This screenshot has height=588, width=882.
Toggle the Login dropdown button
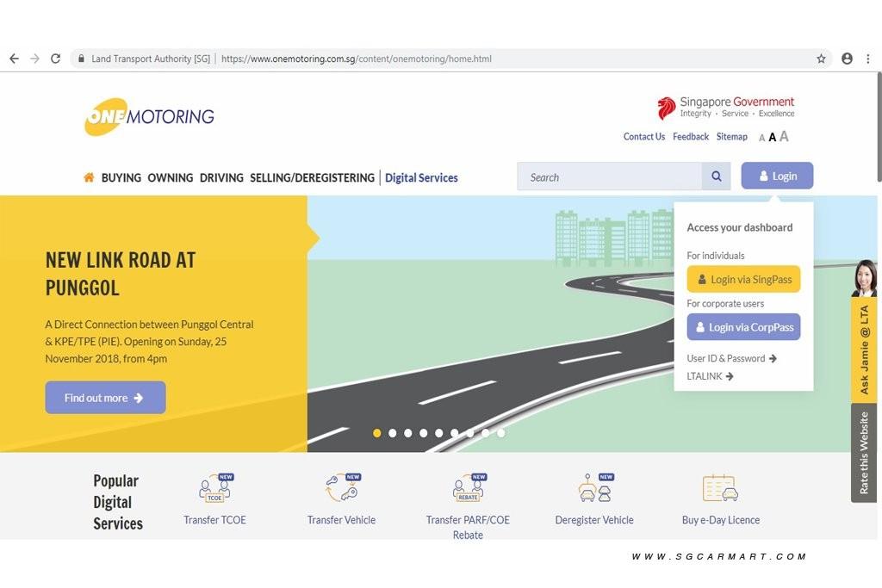pyautogui.click(x=777, y=176)
